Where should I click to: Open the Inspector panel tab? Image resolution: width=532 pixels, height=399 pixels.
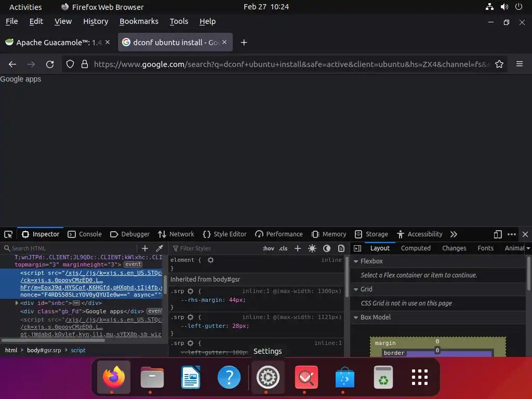click(41, 234)
